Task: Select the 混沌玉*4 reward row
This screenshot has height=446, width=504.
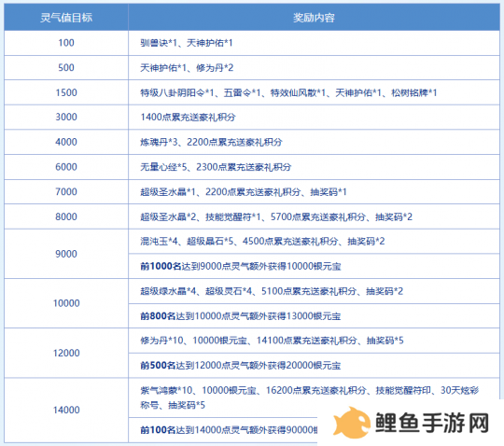Action: 314,242
